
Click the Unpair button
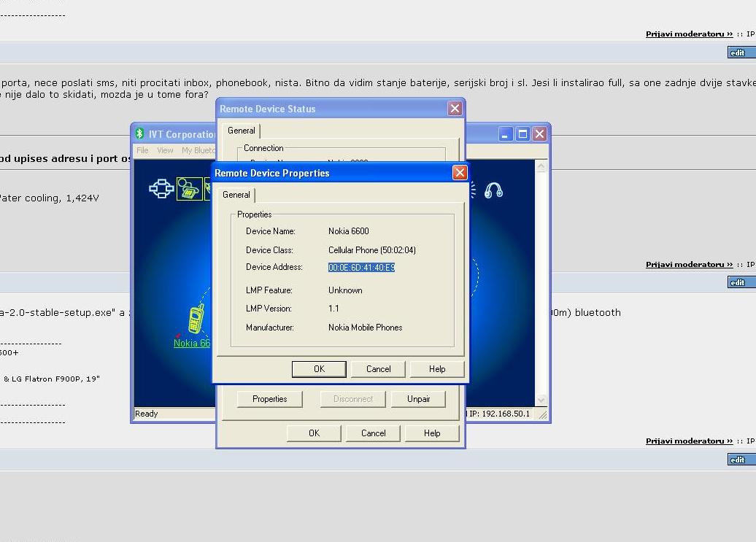point(418,399)
